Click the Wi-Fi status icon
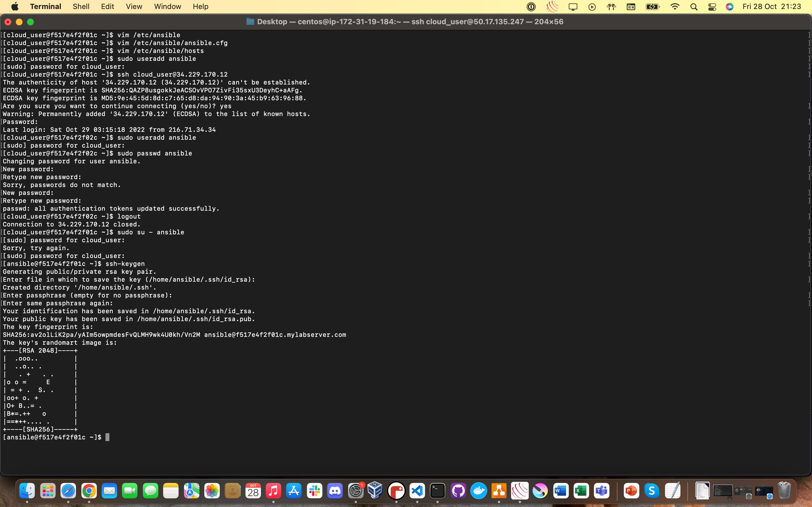 (674, 7)
